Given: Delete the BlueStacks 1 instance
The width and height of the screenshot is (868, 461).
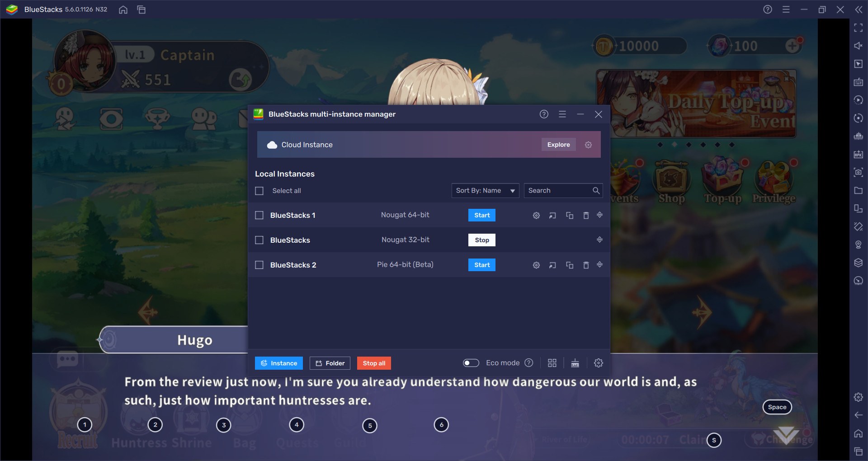Looking at the screenshot, I should point(586,216).
